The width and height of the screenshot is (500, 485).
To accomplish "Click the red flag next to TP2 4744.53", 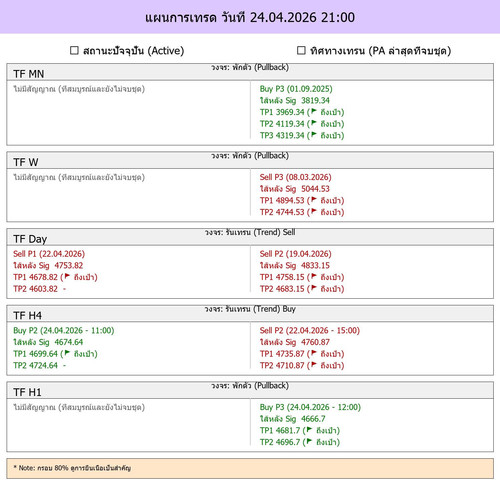I will (x=314, y=211).
